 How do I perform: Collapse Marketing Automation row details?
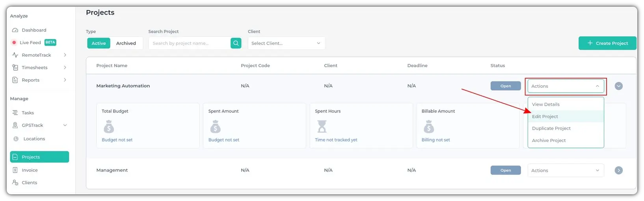[x=618, y=86]
